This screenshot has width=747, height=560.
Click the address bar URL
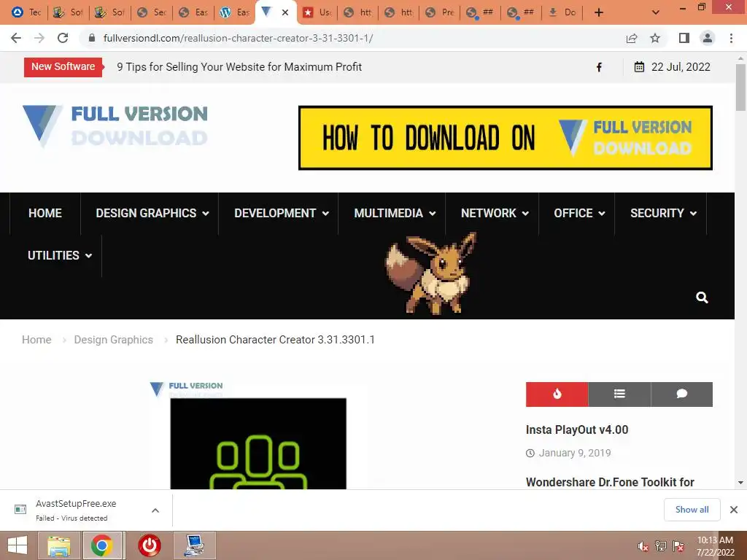pyautogui.click(x=239, y=38)
